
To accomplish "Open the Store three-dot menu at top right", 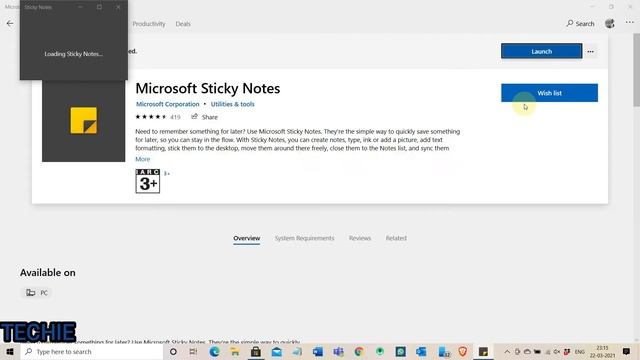I will [630, 23].
